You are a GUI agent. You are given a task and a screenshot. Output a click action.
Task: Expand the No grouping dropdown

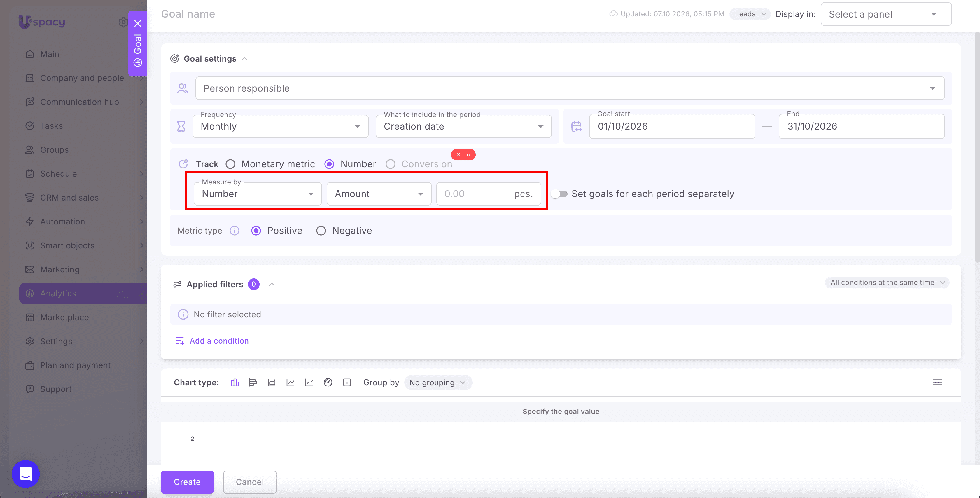tap(438, 382)
